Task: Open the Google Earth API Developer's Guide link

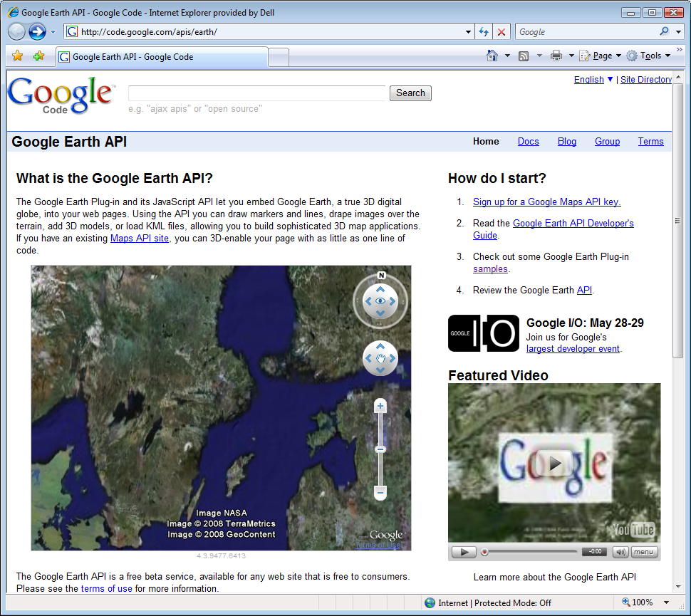Action: (x=573, y=223)
